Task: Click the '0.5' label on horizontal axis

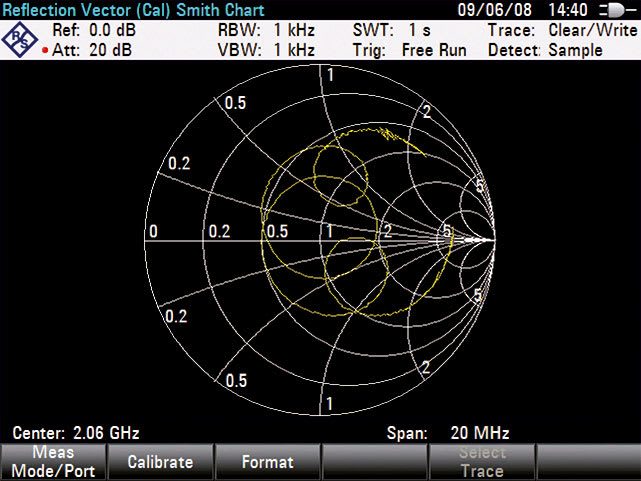Action: coord(278,231)
